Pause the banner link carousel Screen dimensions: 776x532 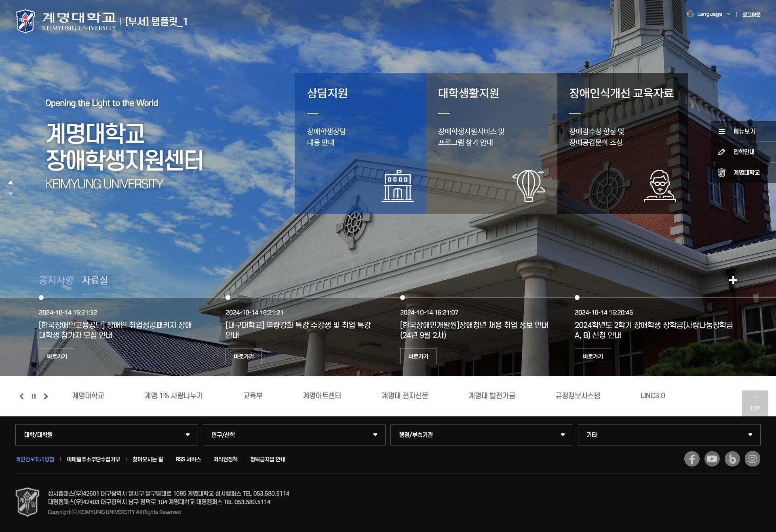34,397
